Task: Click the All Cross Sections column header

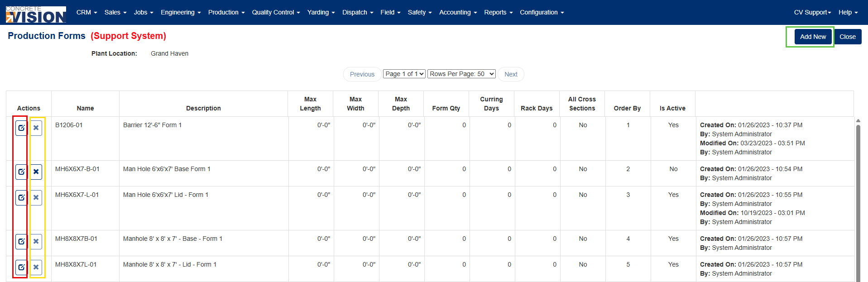Action: (x=582, y=104)
